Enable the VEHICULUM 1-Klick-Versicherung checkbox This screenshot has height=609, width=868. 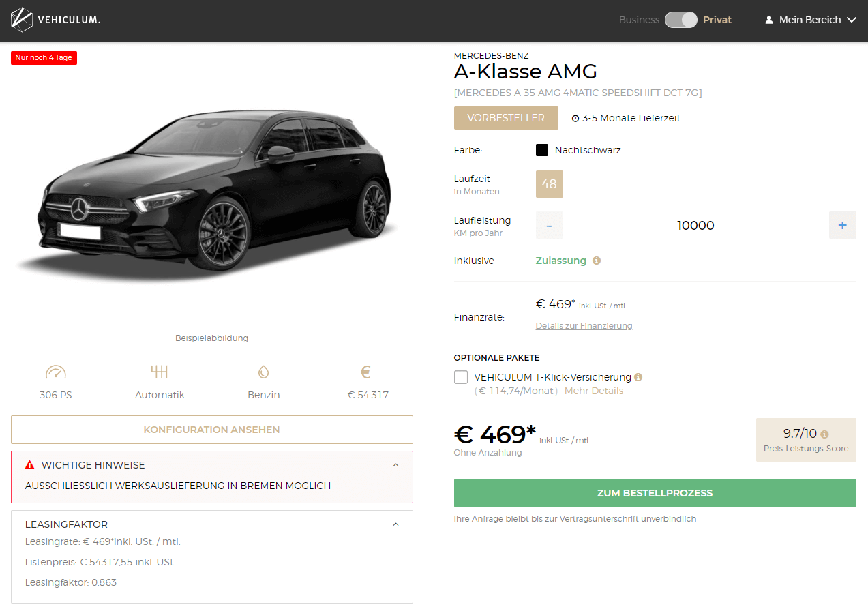point(461,377)
